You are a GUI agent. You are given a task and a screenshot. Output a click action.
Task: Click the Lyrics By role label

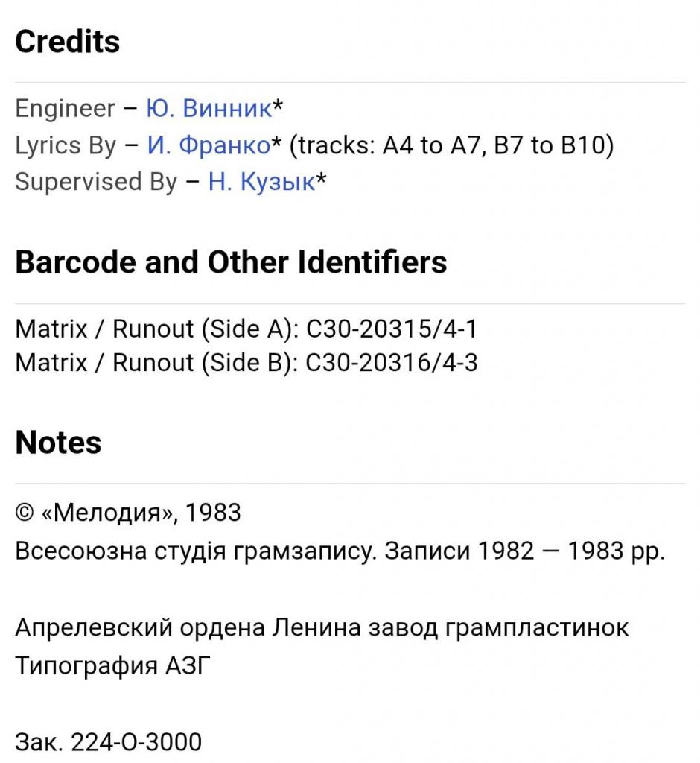[x=66, y=145]
